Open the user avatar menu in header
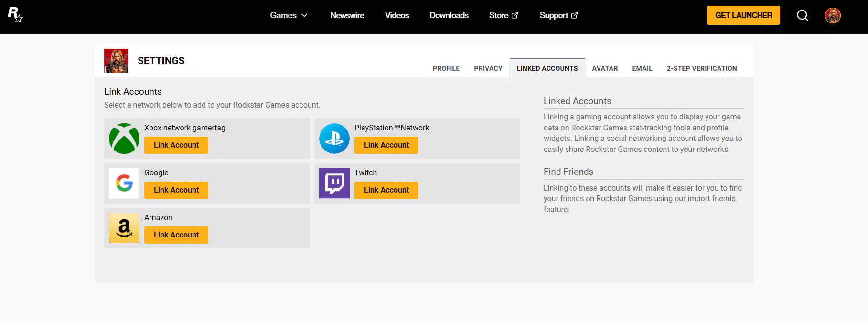This screenshot has height=323, width=868. click(833, 15)
